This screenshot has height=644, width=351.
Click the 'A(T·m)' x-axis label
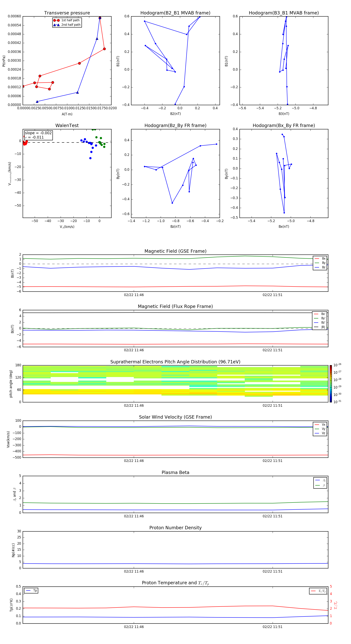(67, 114)
